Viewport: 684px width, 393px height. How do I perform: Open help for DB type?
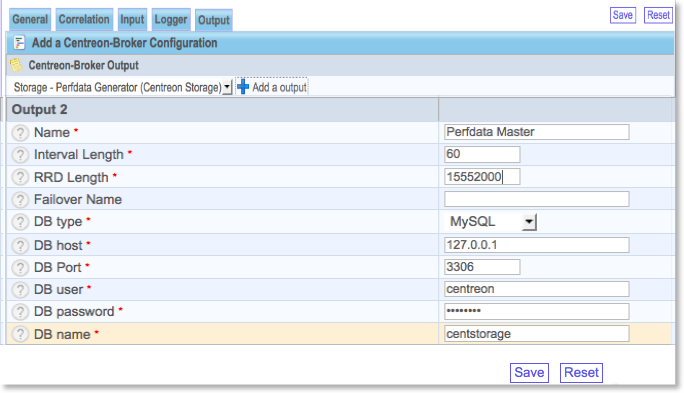click(20, 222)
